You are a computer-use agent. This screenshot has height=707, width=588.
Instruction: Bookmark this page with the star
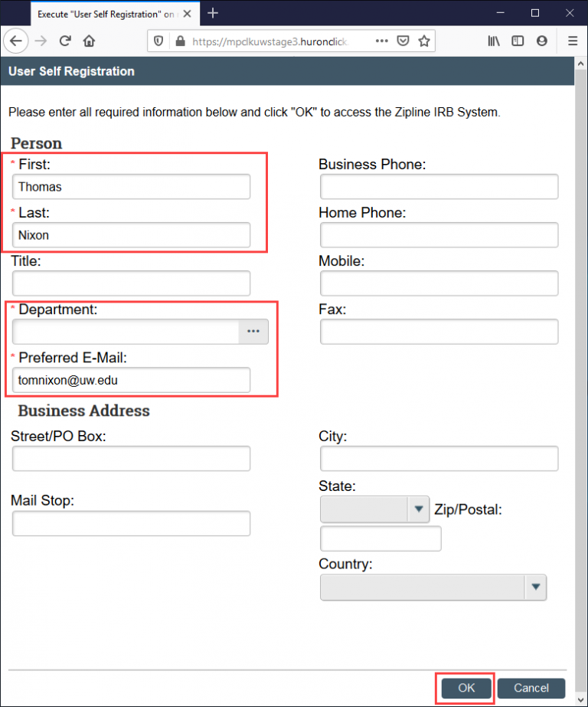pos(423,41)
